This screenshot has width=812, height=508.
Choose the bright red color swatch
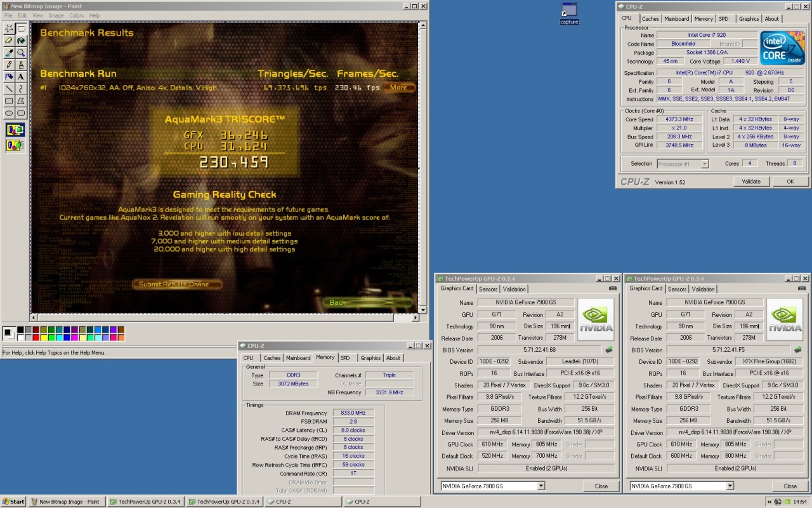(x=36, y=337)
